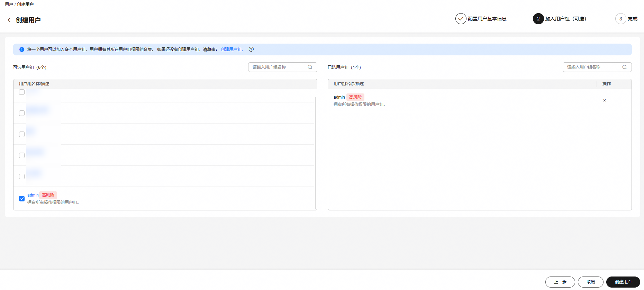644x290 pixels.
Task: Click the 创建用户 breadcrumb text
Action: pos(25,4)
